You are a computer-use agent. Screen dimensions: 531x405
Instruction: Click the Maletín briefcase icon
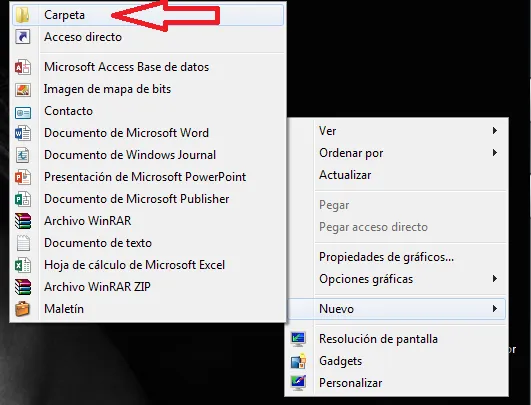[x=23, y=308]
